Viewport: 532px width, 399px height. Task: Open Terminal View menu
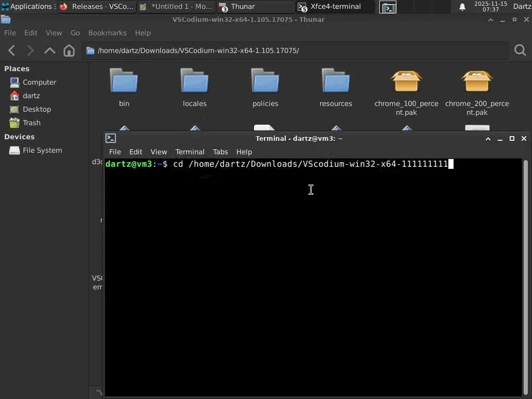(x=158, y=152)
